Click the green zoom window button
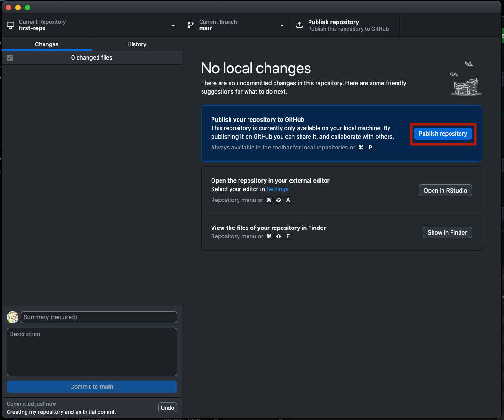504x420 pixels. [x=27, y=8]
